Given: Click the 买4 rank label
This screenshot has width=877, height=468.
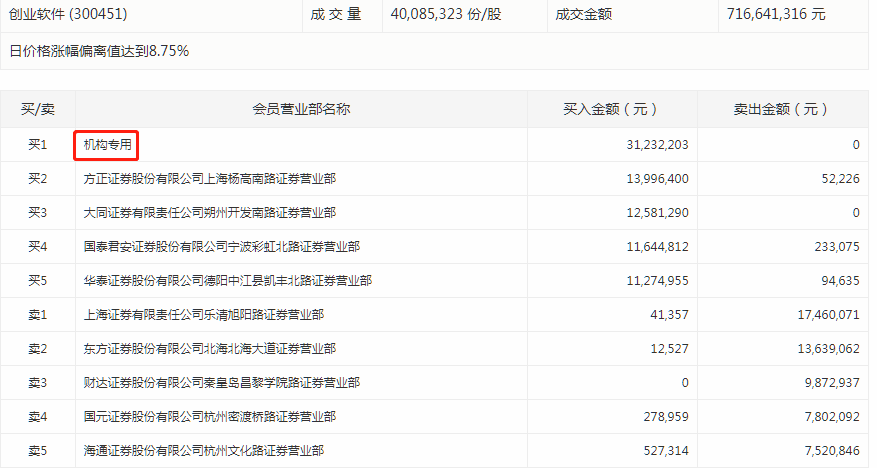Looking at the screenshot, I should (x=37, y=247).
